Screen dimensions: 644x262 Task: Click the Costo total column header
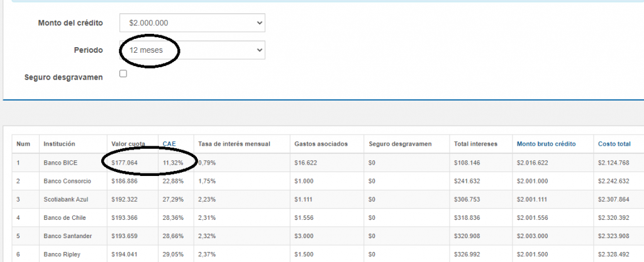(615, 144)
